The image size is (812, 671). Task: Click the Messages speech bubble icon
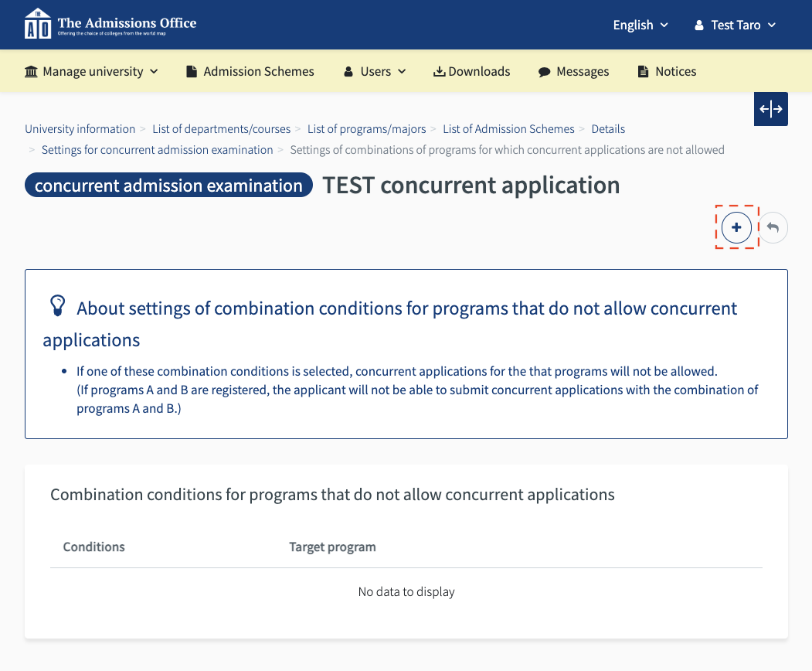point(544,72)
